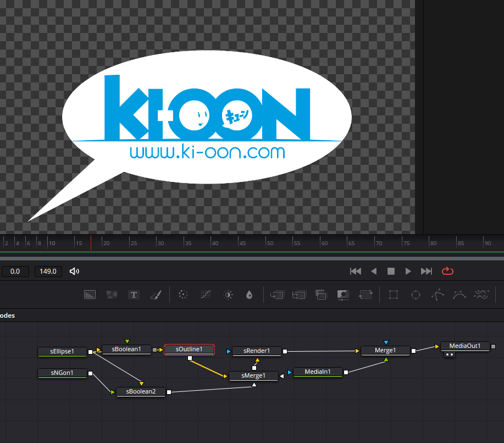The width and height of the screenshot is (504, 443).
Task: Click the viewer dots under MediaOut1
Action: (450, 355)
